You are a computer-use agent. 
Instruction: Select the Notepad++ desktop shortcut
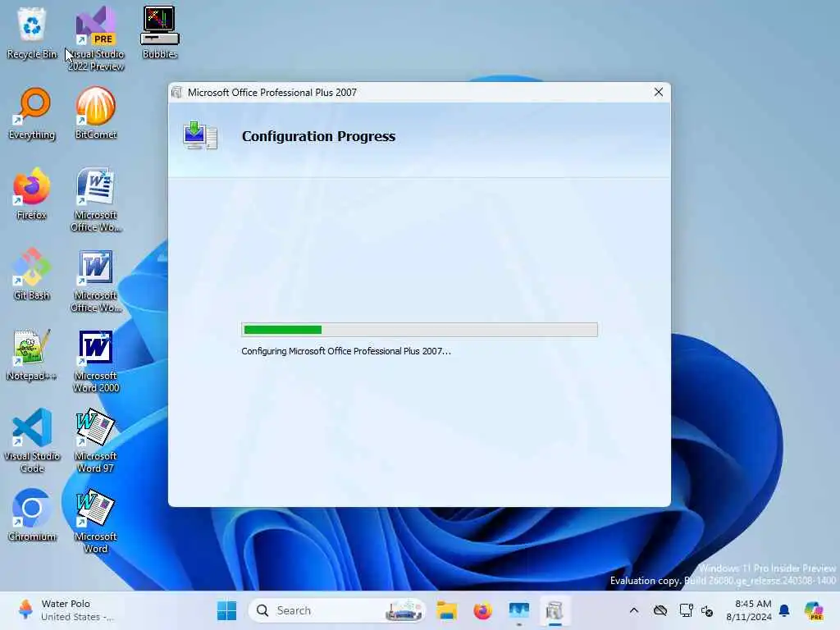[32, 354]
